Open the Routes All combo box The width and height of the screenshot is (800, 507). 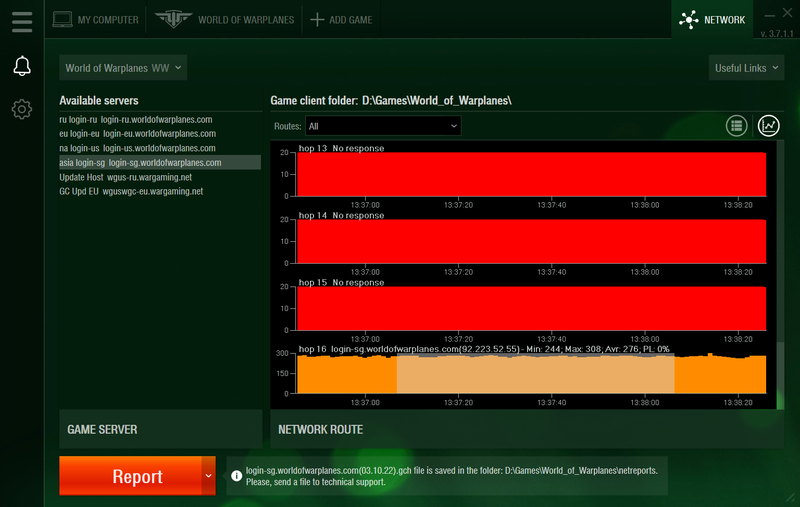383,126
